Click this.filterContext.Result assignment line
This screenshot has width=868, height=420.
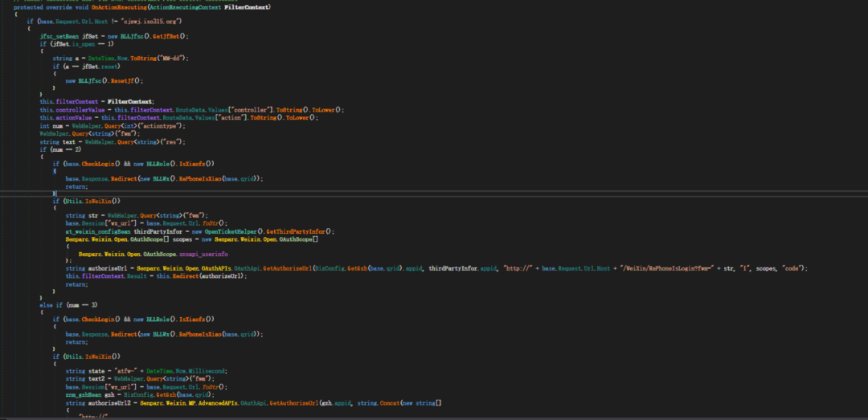click(x=156, y=275)
